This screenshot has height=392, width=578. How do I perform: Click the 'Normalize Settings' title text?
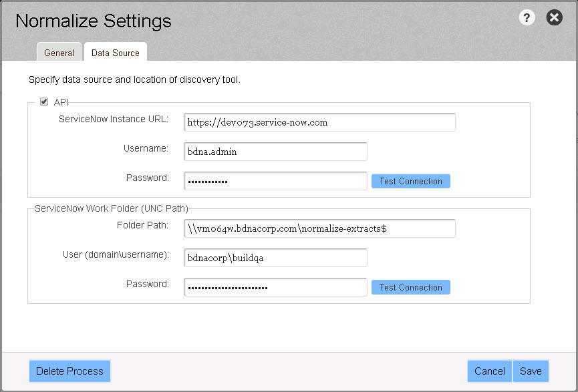point(94,21)
